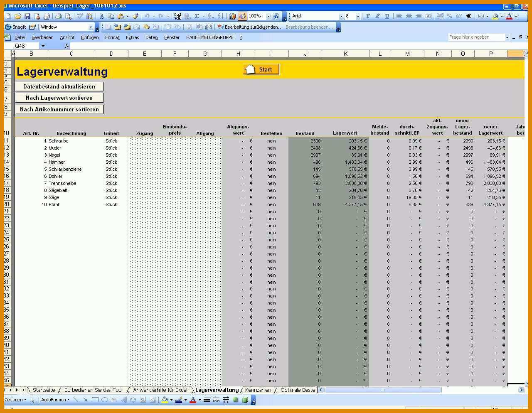
Task: Click the Start home button
Action: [x=261, y=69]
